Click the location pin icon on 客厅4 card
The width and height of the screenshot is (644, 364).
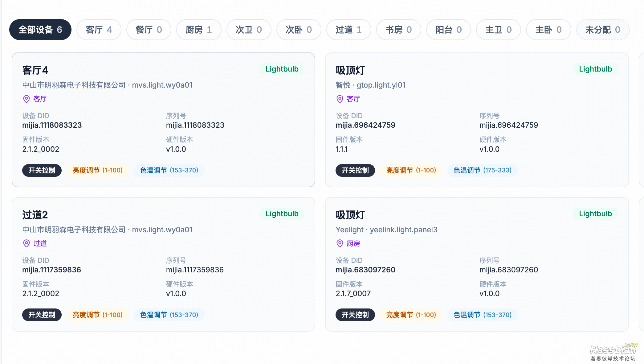pos(26,99)
